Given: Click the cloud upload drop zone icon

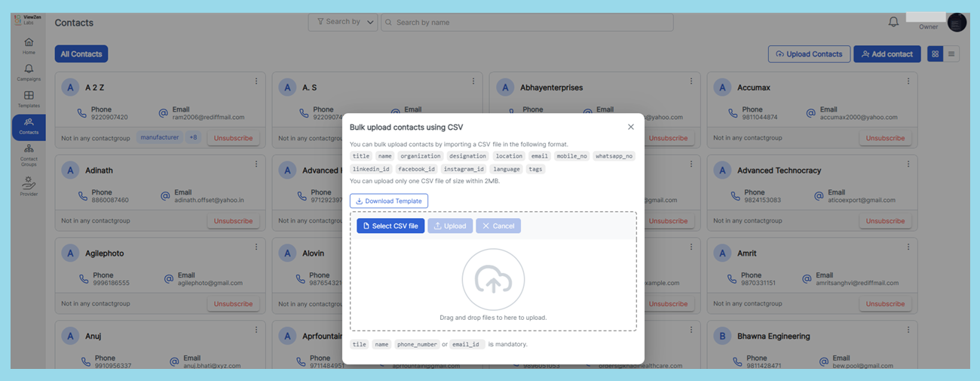Looking at the screenshot, I should 493,280.
